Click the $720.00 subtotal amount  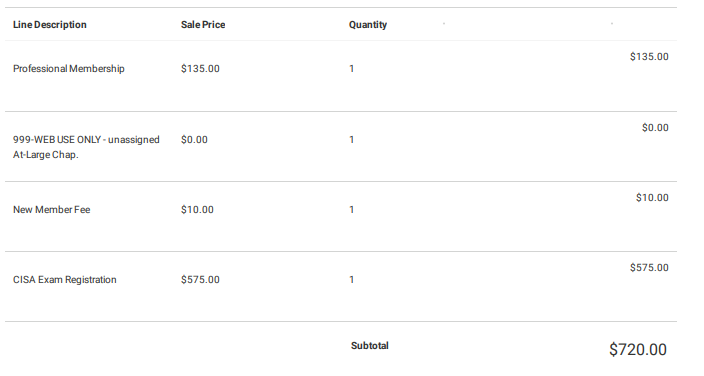[x=638, y=349]
